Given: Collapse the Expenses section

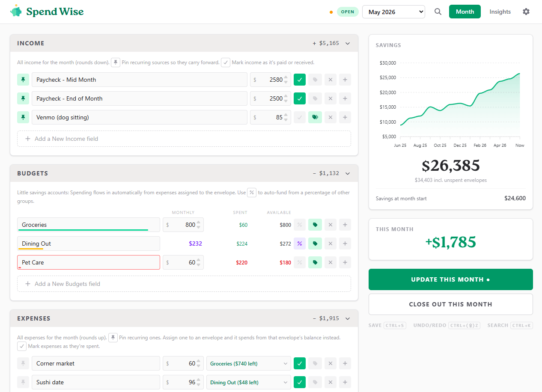Looking at the screenshot, I should click(x=348, y=318).
